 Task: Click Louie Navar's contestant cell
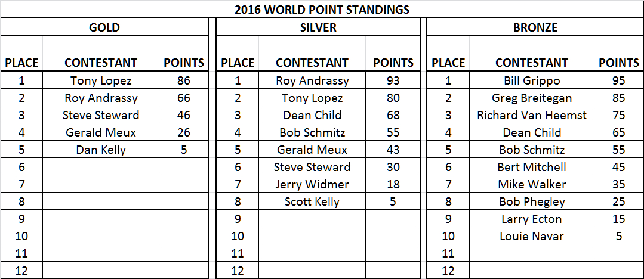[532, 236]
